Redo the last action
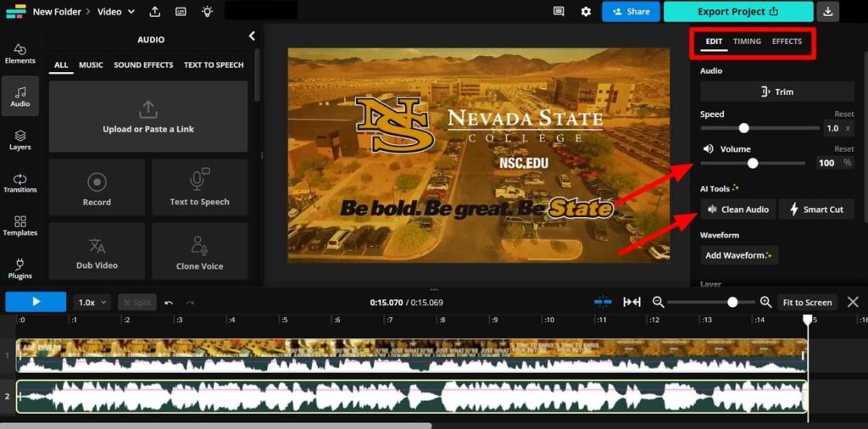 click(190, 303)
